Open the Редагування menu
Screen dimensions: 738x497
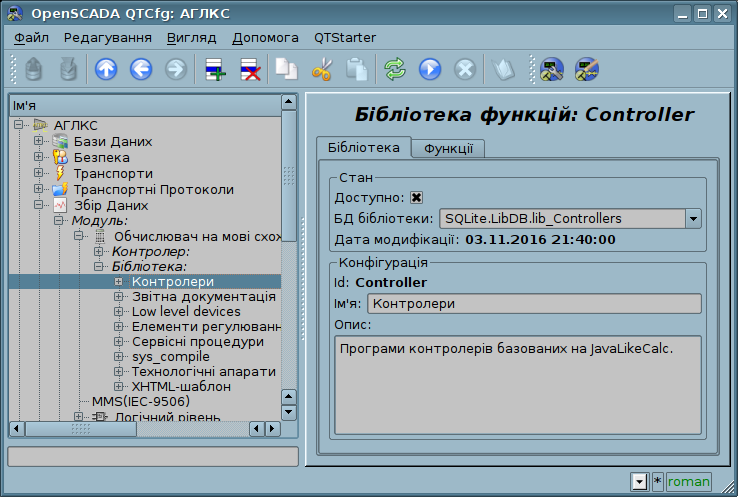tap(107, 37)
